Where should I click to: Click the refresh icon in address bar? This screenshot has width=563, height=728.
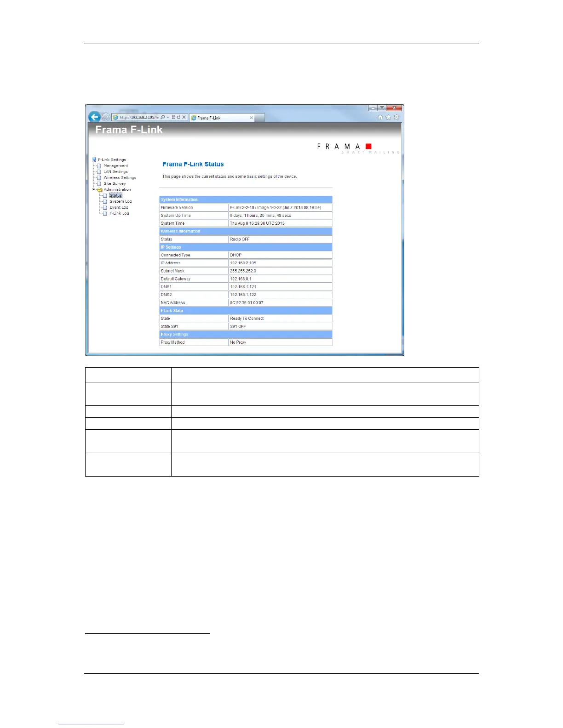[178, 117]
